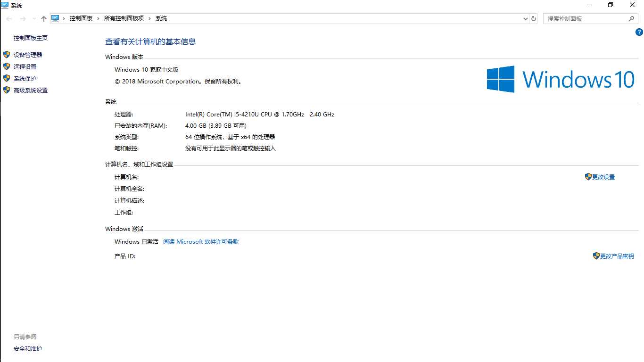Screen dimensions: 644x362
Task: Expand the chevron after the computer icon
Action: [x=64, y=18]
